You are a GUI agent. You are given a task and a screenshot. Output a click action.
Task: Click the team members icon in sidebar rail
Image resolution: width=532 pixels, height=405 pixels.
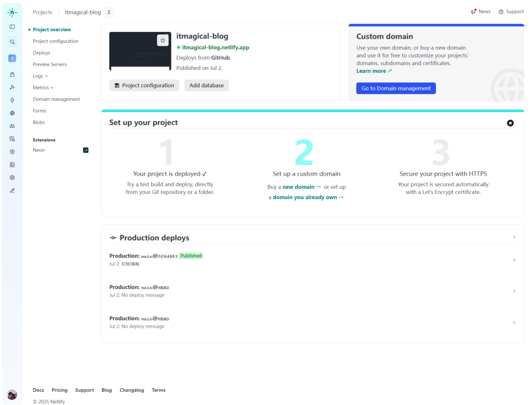tap(12, 125)
